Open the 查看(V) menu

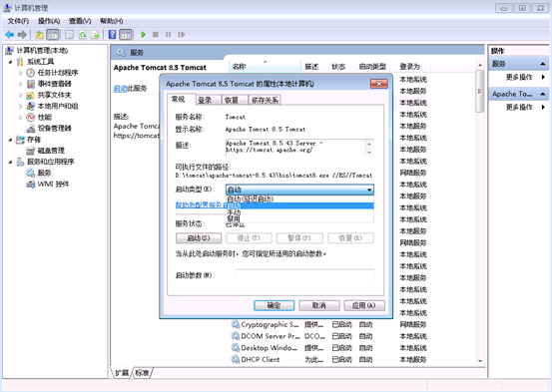pos(80,21)
